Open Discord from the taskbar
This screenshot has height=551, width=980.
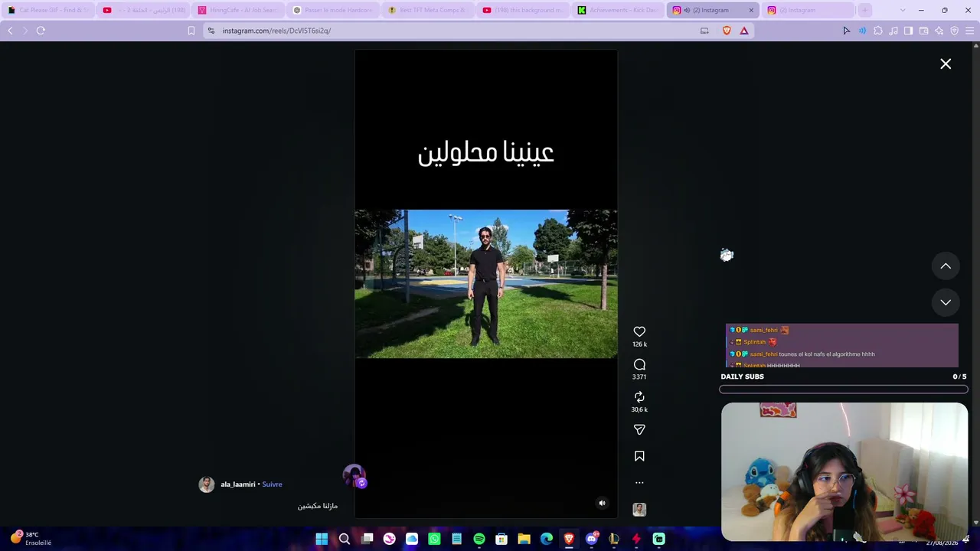point(591,539)
